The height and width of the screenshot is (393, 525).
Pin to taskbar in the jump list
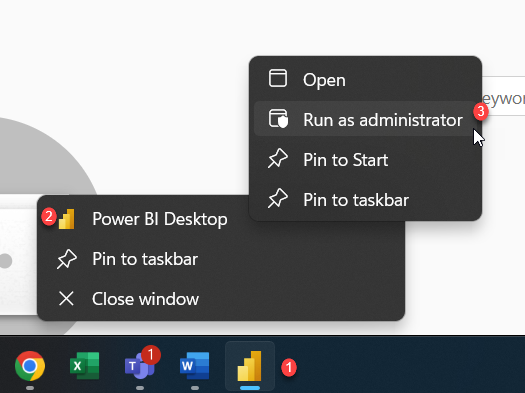click(221, 259)
